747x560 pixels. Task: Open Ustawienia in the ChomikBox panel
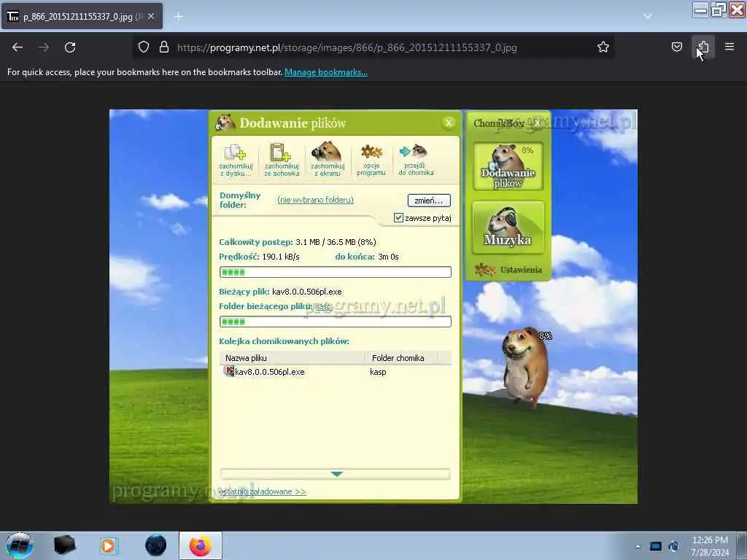click(508, 270)
